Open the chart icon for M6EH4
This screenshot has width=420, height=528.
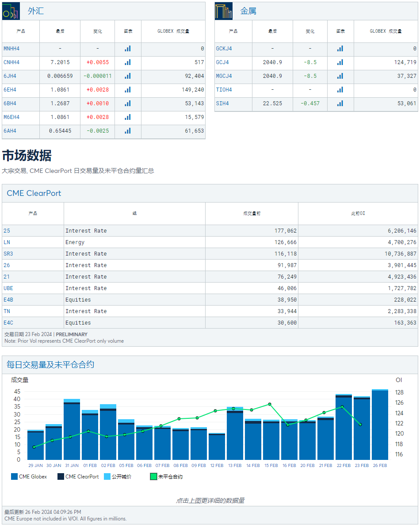128,117
